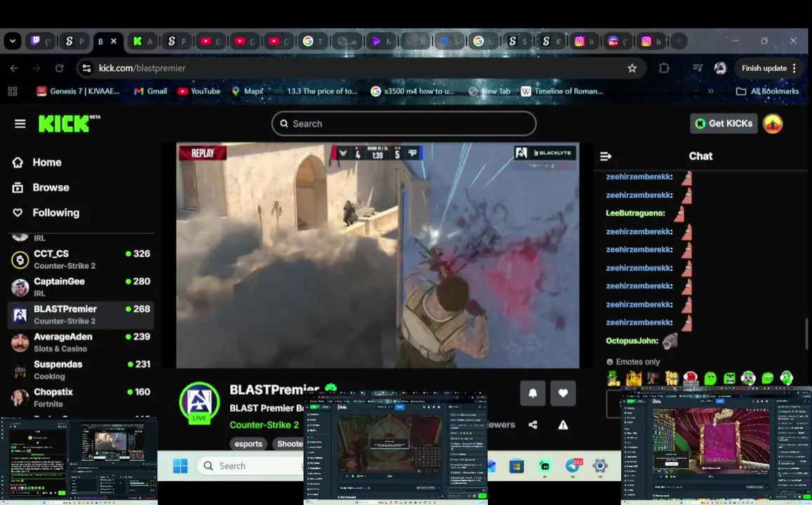
Task: Go back using the browser back arrow
Action: click(x=14, y=68)
